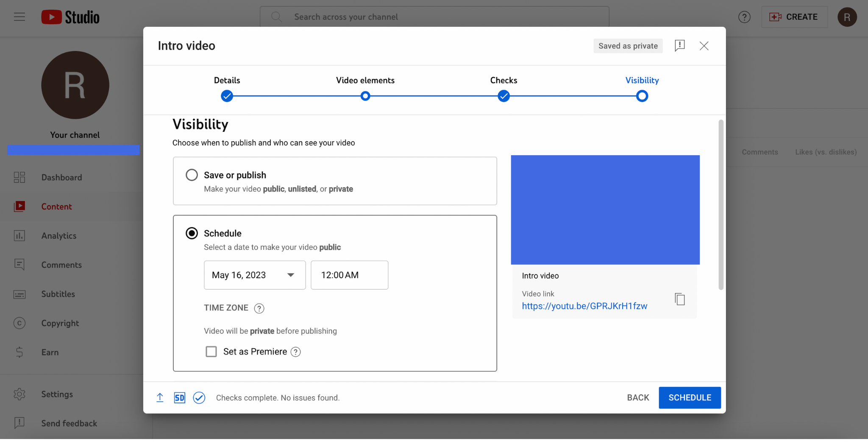The width and height of the screenshot is (868, 442).
Task: Go to the Details step
Action: coord(227,96)
